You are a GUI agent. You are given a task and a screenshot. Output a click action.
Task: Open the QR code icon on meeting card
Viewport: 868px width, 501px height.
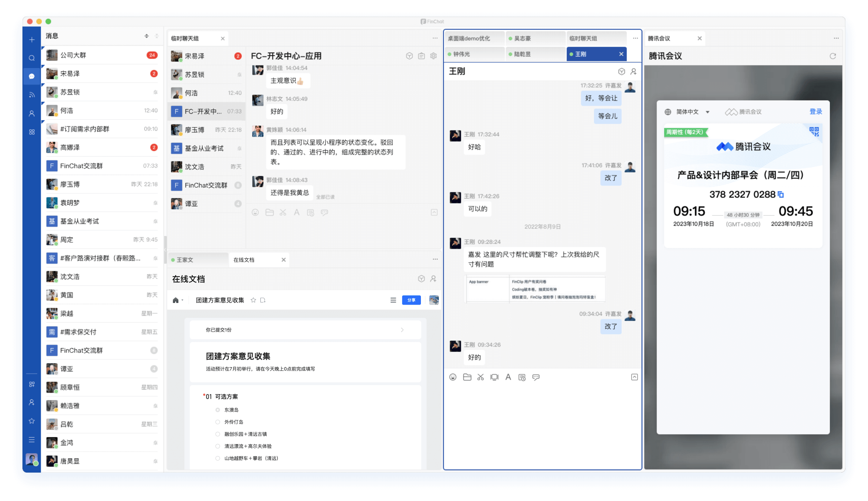[x=814, y=131]
